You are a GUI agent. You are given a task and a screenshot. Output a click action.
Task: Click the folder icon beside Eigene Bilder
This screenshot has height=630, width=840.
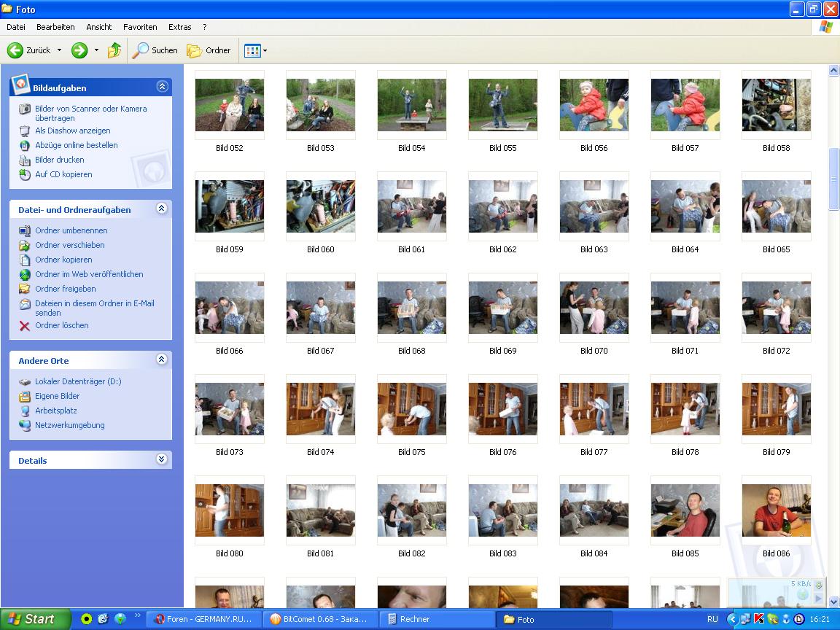[25, 397]
